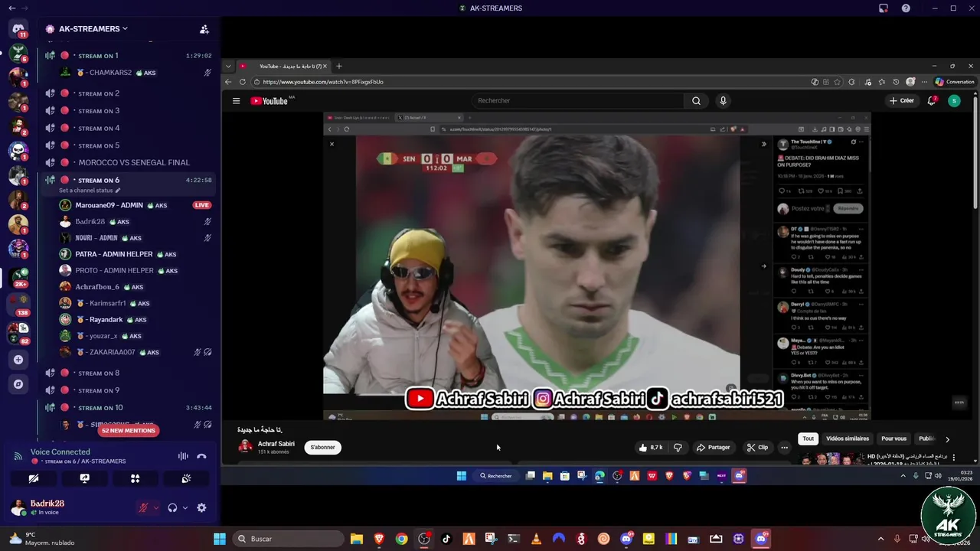Click the YouTube logo in the stream
Screen dimensions: 980x551
coord(269,101)
